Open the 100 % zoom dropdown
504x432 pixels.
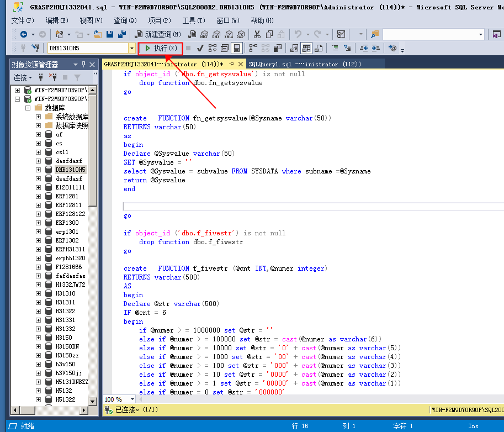[x=132, y=399]
